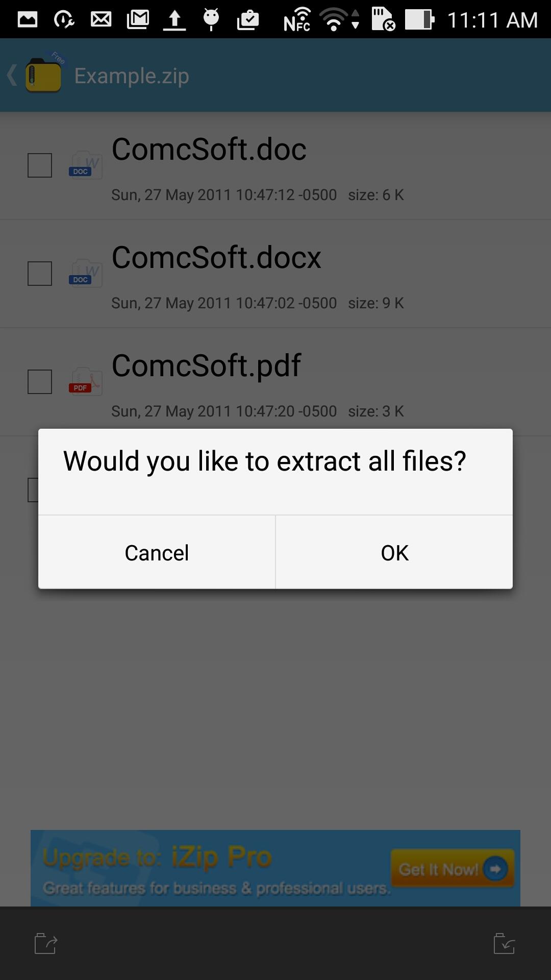551x980 pixels.
Task: Select the ComcSoft.docx checkbox
Action: [x=40, y=274]
